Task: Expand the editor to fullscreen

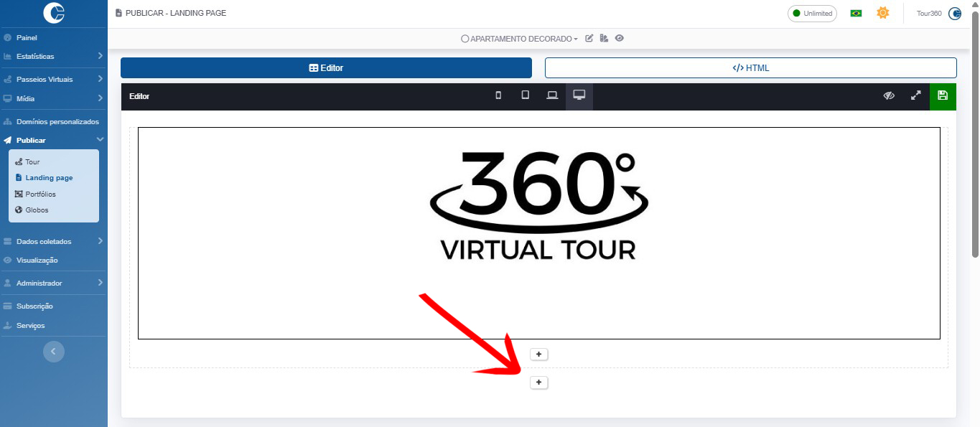Action: (915, 95)
